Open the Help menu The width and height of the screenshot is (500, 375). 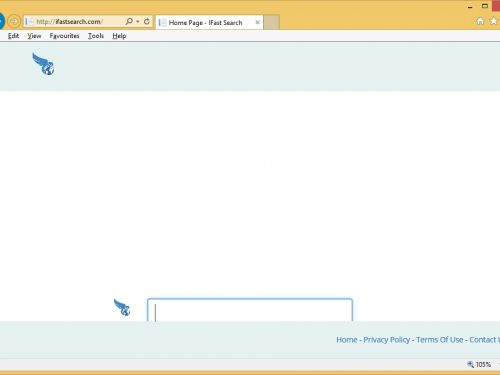click(x=119, y=36)
